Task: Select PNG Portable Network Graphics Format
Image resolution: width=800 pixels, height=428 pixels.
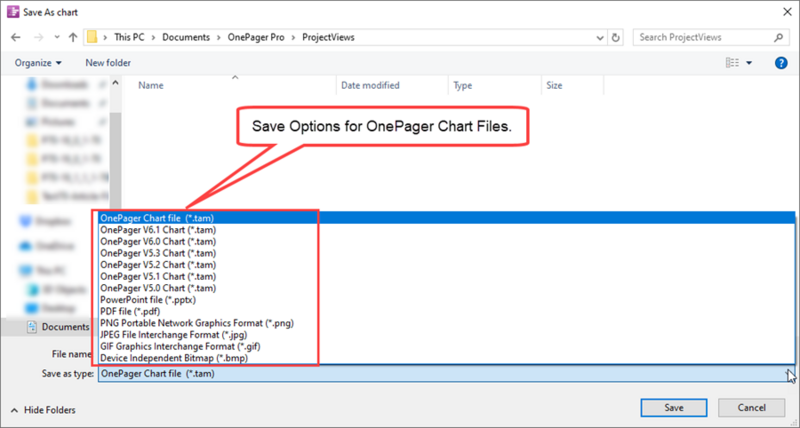Action: pyautogui.click(x=446, y=323)
